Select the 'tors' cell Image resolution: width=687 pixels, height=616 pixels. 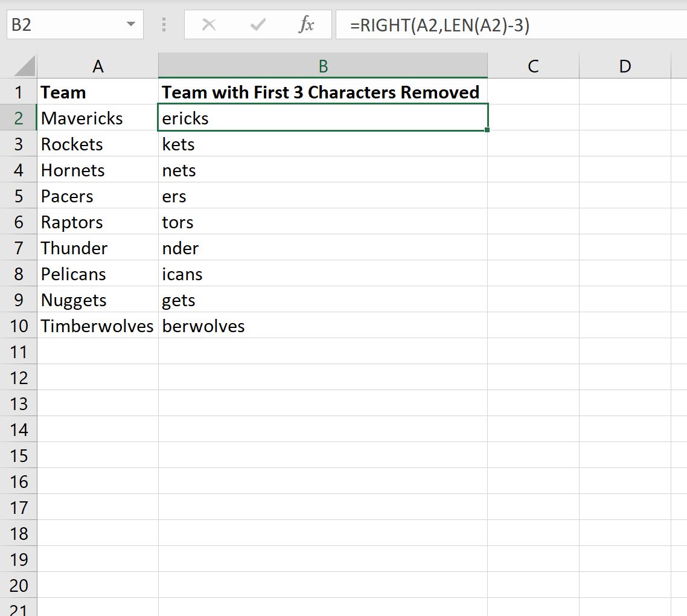click(323, 222)
